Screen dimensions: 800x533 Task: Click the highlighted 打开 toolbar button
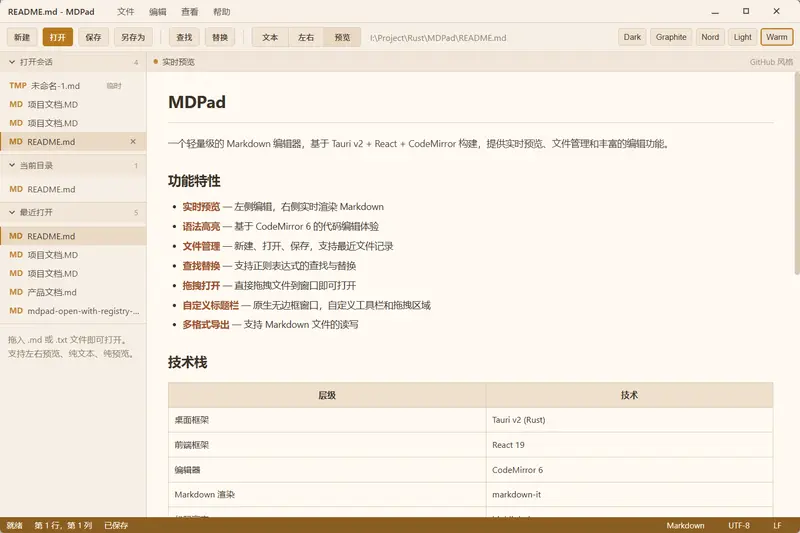tap(58, 37)
